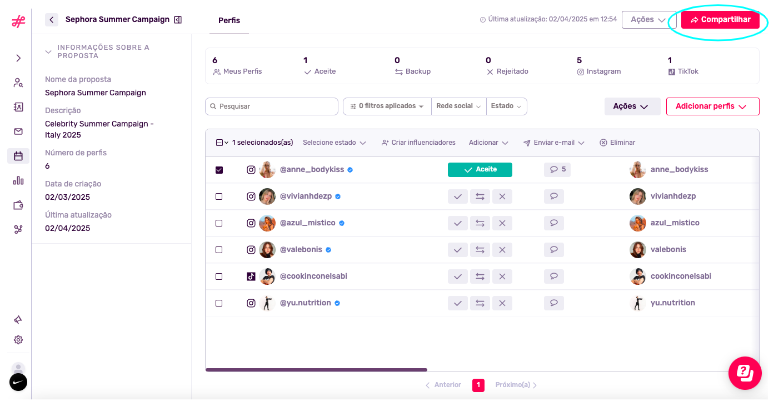Viewport: 782px width, 407px height.
Task: Select page 1 in pagination
Action: coord(478,385)
